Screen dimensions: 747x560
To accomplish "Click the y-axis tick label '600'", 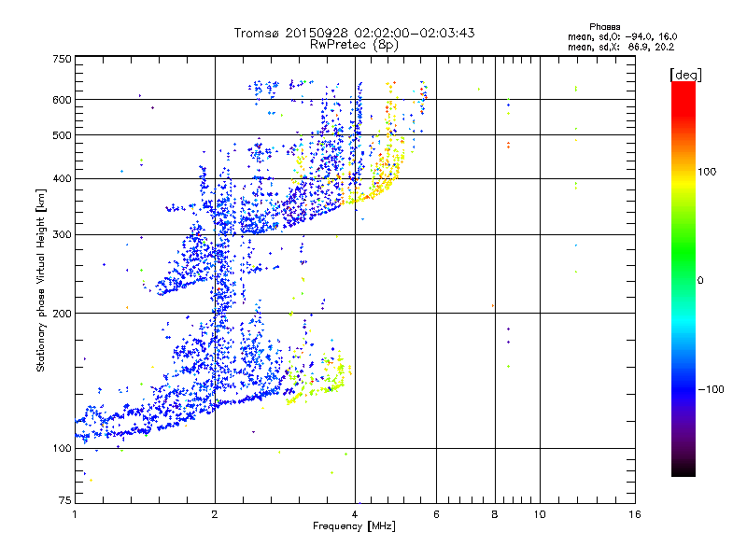I will click(62, 100).
